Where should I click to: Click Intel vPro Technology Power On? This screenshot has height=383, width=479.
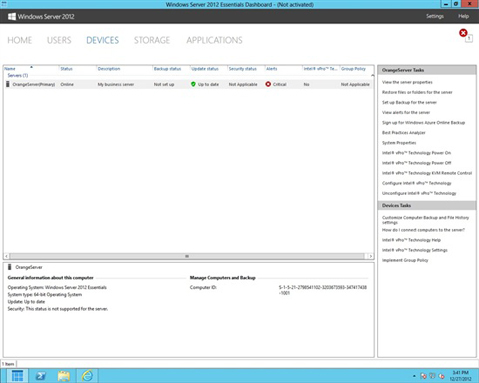click(416, 153)
